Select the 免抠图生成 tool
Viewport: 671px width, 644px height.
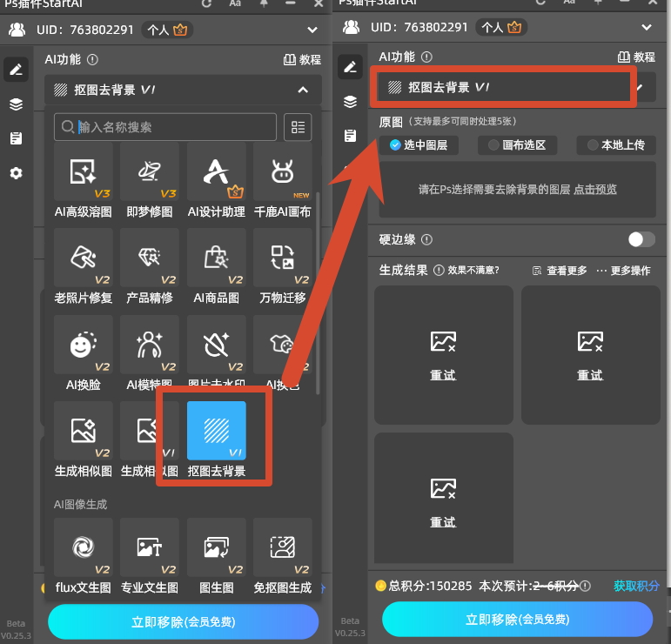tap(283, 547)
